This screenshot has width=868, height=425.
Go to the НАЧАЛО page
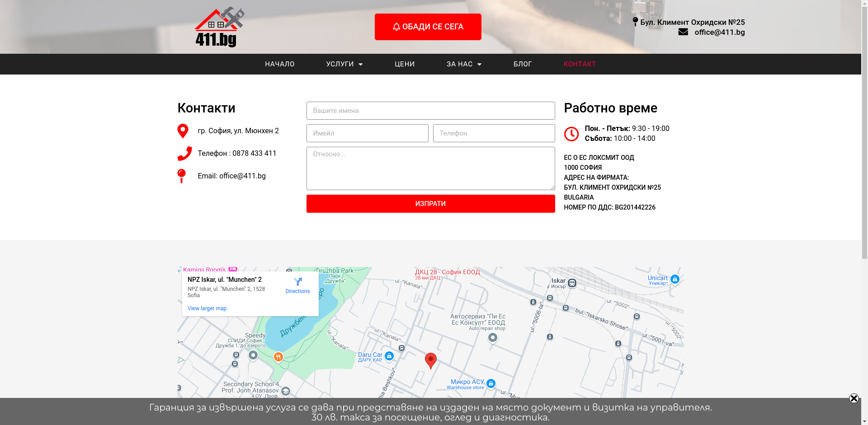(x=279, y=64)
